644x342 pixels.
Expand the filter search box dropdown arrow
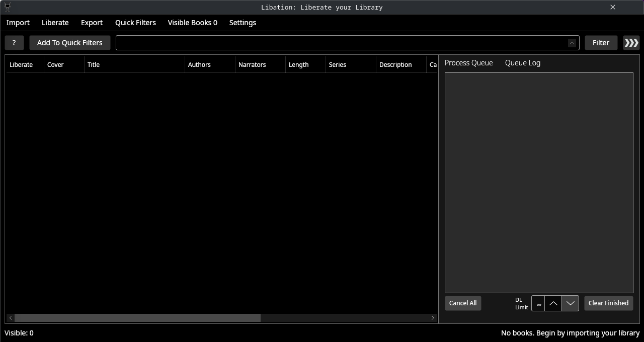(572, 43)
